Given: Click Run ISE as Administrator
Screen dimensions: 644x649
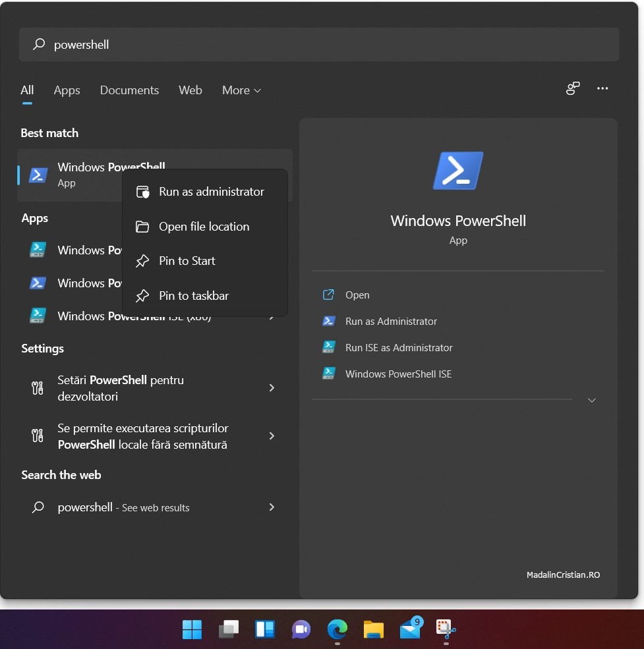Looking at the screenshot, I should (399, 347).
